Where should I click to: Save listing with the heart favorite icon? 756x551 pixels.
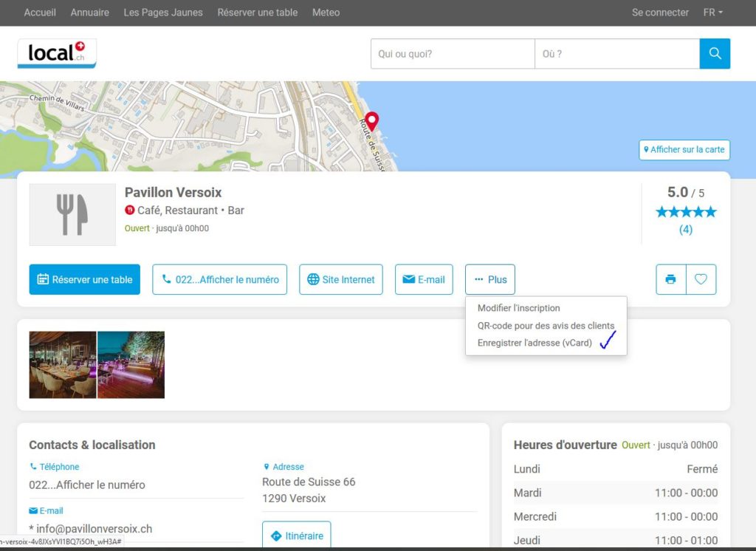click(701, 279)
